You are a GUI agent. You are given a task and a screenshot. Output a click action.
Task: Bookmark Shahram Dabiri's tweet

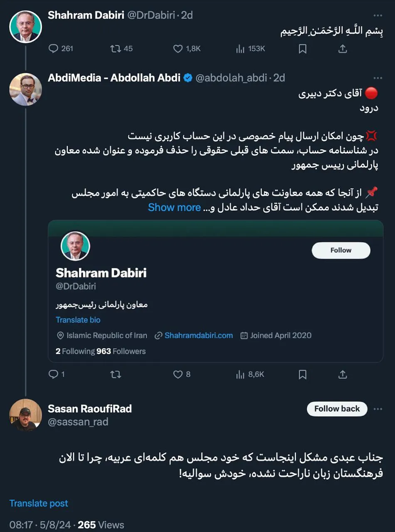pos(302,49)
